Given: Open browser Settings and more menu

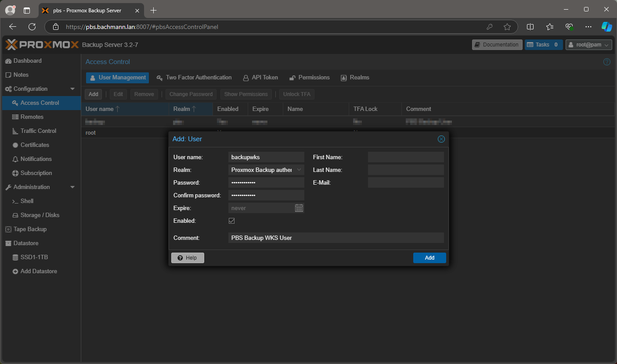Looking at the screenshot, I should pyautogui.click(x=588, y=27).
